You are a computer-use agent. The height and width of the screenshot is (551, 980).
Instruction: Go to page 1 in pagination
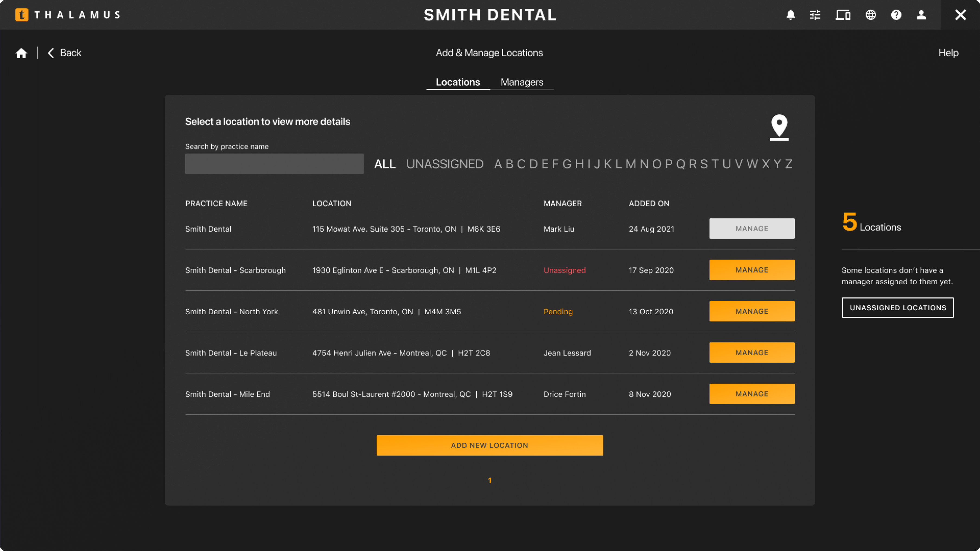point(490,481)
